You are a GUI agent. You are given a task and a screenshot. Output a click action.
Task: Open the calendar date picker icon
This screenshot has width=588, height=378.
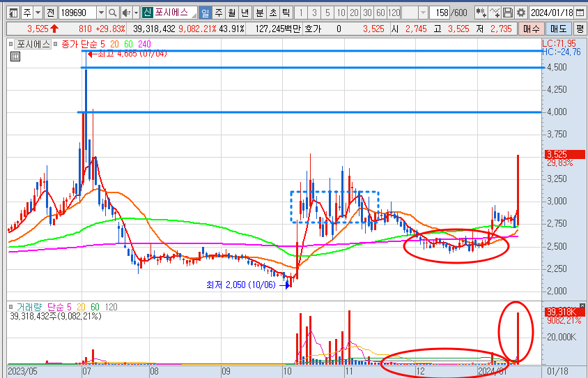click(x=580, y=13)
